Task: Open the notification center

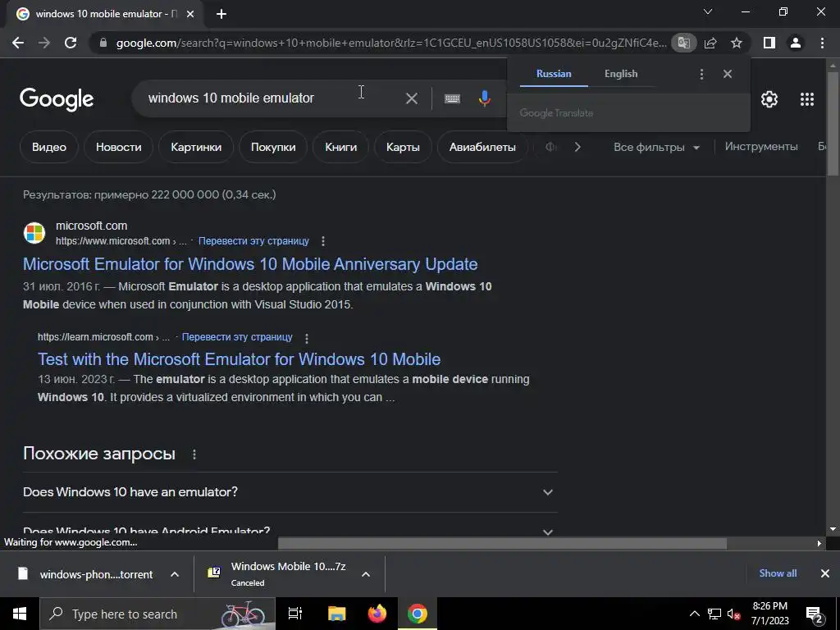Action: coord(815,614)
